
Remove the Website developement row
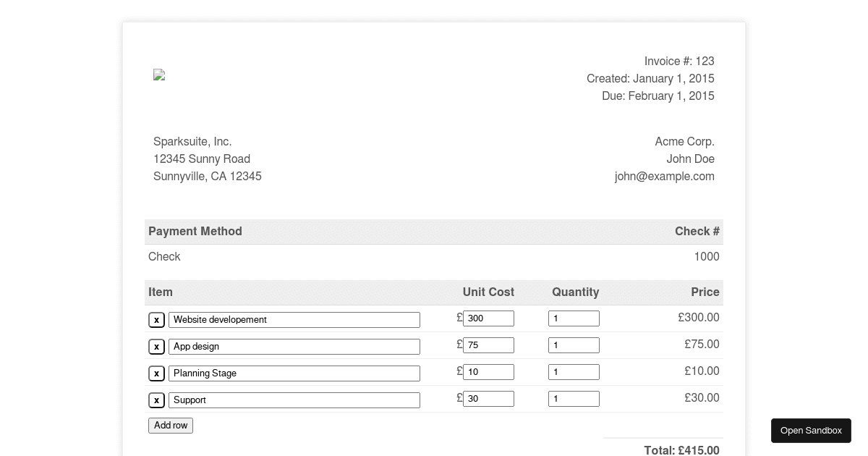[156, 319]
